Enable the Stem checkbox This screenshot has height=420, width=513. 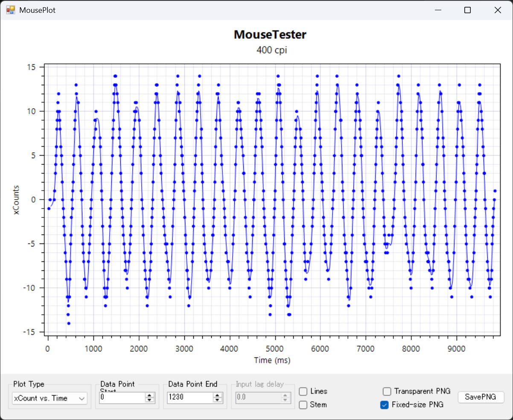tap(303, 405)
